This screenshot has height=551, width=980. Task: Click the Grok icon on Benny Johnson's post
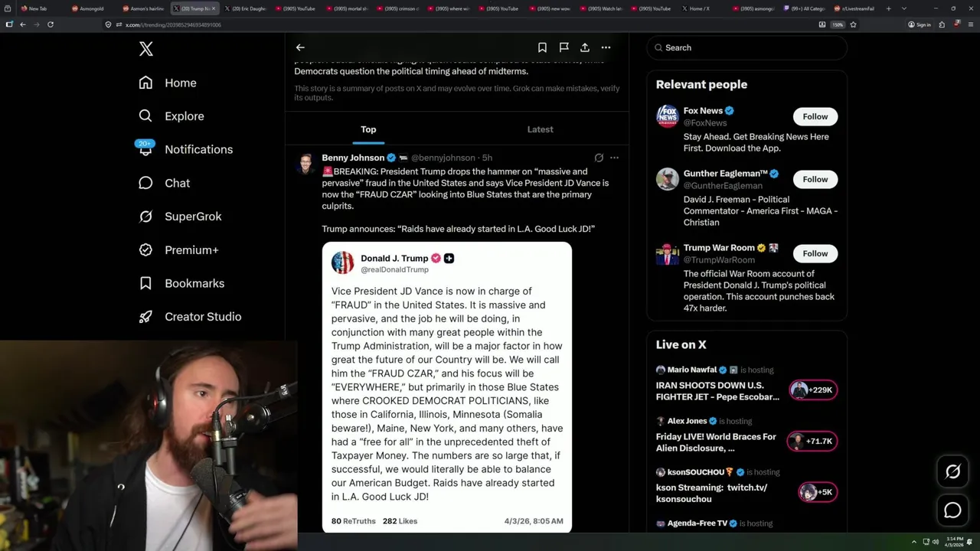coord(599,158)
